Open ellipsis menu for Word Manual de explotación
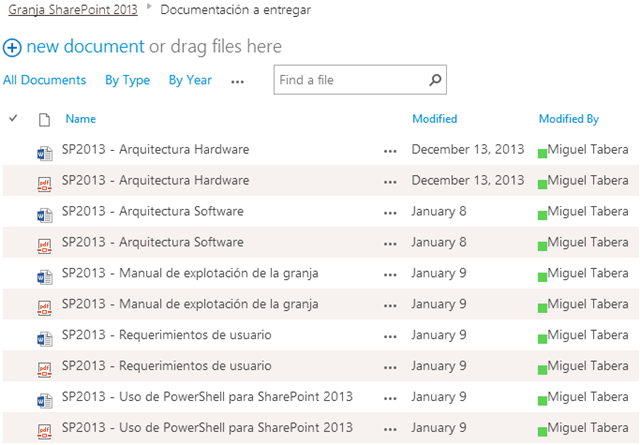The height and width of the screenshot is (445, 640). [x=390, y=275]
